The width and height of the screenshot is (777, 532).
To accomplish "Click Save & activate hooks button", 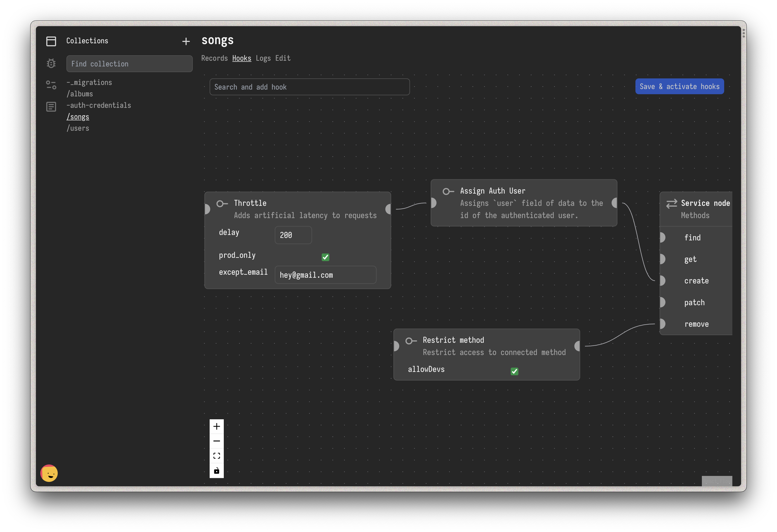I will tap(679, 87).
